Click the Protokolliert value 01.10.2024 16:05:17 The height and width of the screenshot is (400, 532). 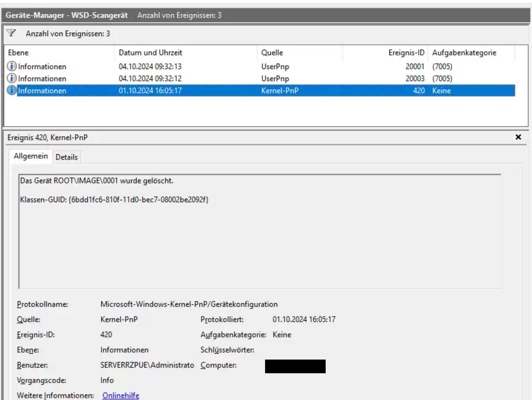click(x=304, y=319)
